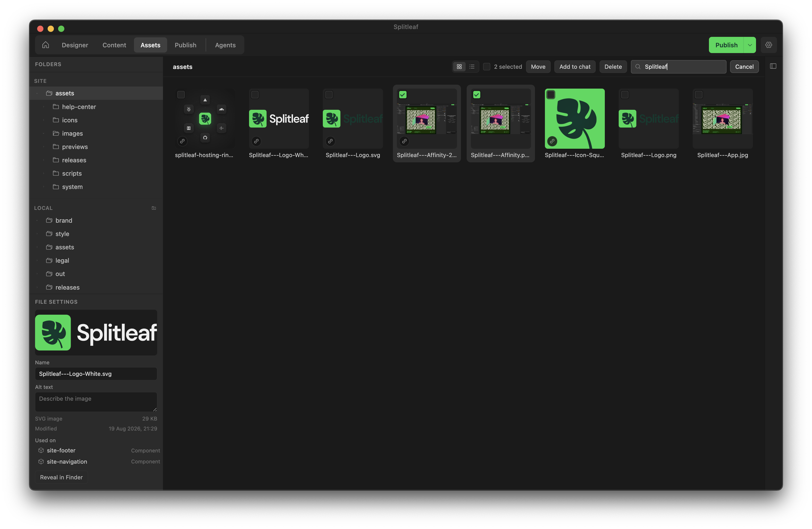Viewport: 812px width, 529px height.
Task: Switch to the Designer tab
Action: click(75, 45)
